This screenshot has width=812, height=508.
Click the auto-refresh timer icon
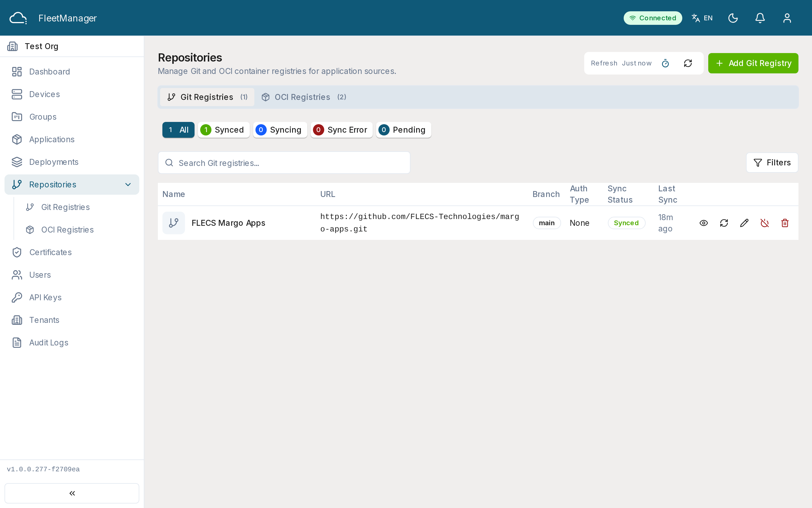tap(665, 63)
